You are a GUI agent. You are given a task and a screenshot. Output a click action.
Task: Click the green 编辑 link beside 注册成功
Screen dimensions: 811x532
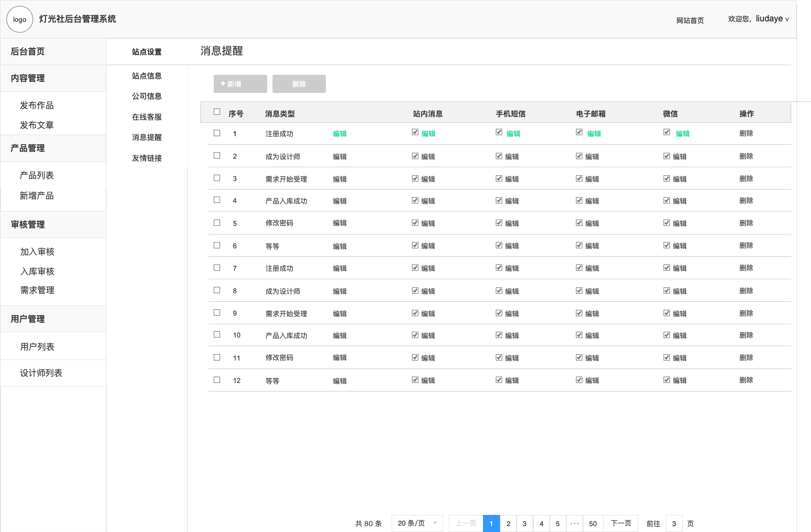(340, 134)
